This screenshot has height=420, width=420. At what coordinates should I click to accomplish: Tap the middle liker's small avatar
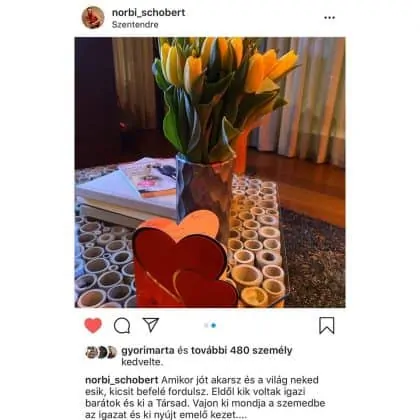101,352
